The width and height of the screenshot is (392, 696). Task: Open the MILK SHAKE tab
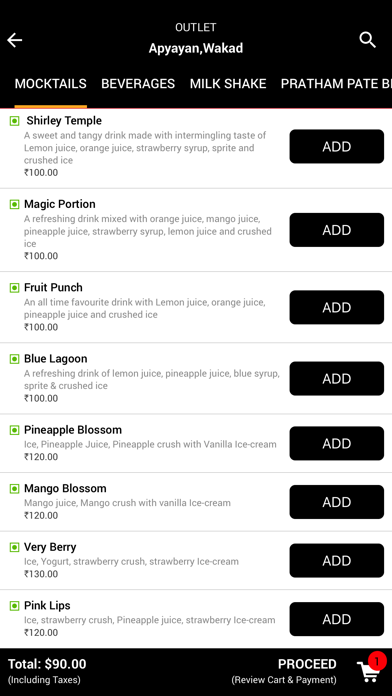pyautogui.click(x=228, y=84)
